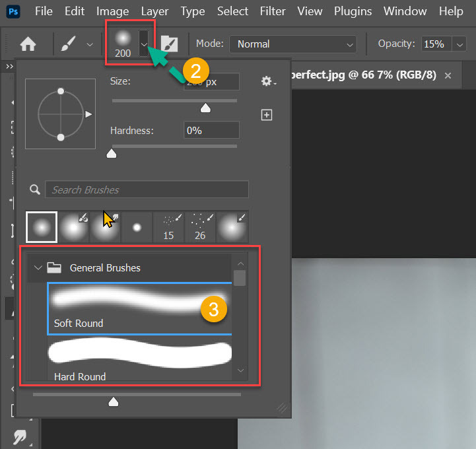This screenshot has height=449, width=476.
Task: Open the Type menu
Action: (193, 11)
